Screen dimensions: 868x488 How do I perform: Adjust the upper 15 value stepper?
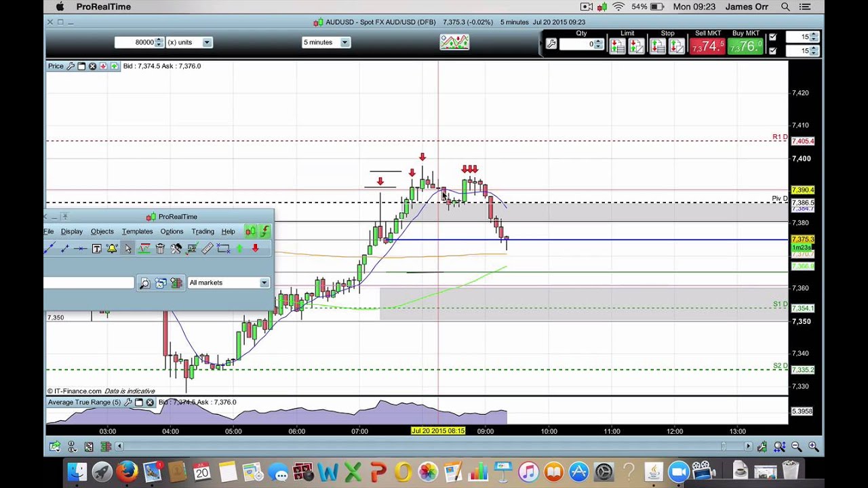pyautogui.click(x=814, y=37)
